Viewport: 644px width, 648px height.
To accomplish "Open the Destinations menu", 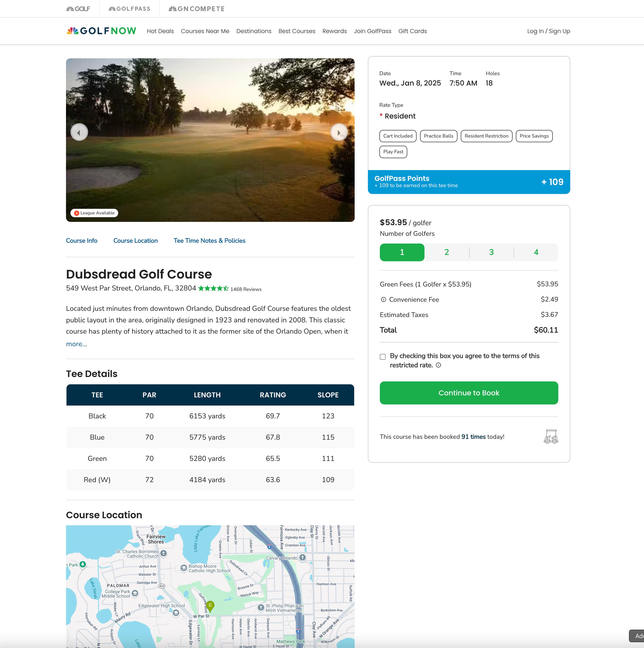I will click(254, 31).
